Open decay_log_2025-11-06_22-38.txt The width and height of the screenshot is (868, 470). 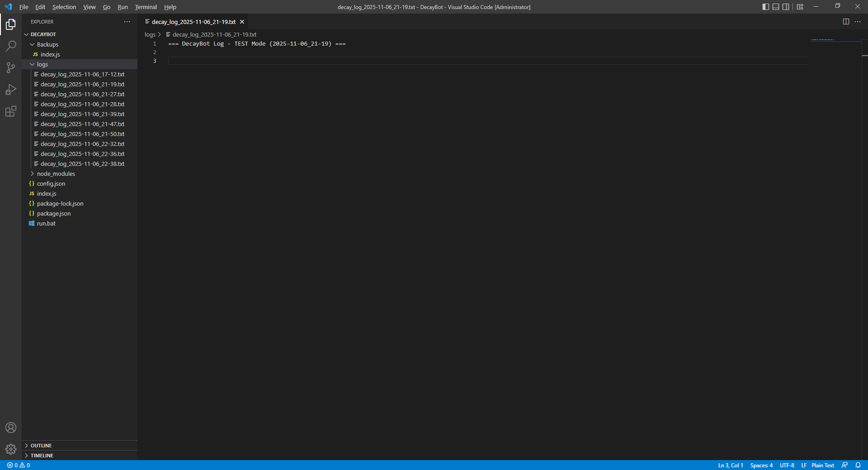click(x=80, y=164)
